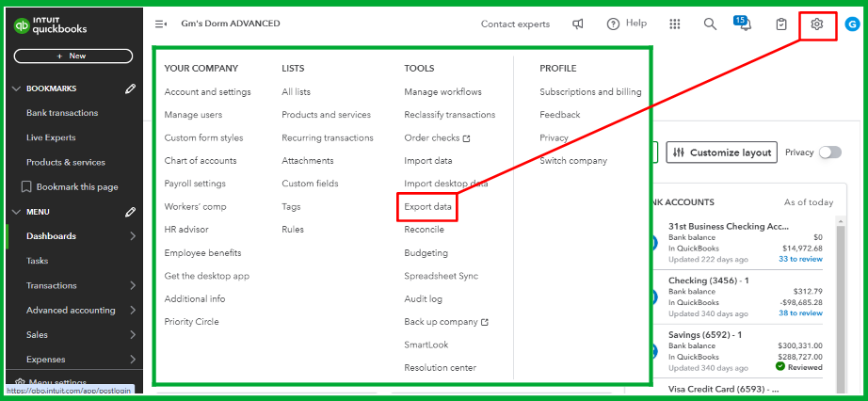The image size is (868, 401).
Task: Collapse the MENU section chevron
Action: [16, 212]
